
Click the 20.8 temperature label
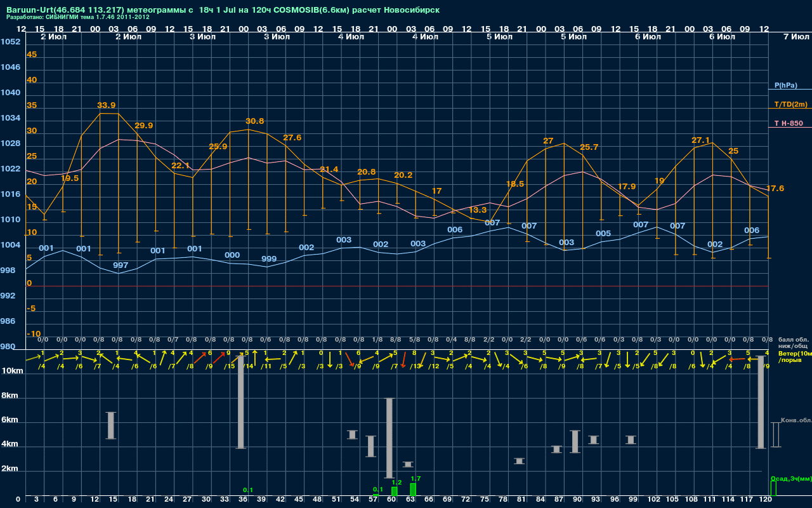pos(366,172)
